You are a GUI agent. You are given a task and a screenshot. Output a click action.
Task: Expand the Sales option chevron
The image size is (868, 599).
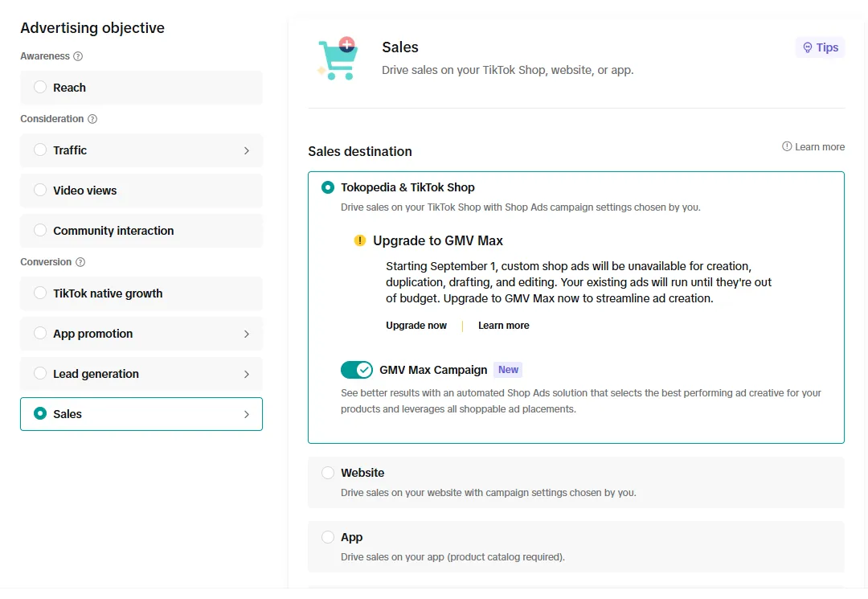click(x=247, y=414)
